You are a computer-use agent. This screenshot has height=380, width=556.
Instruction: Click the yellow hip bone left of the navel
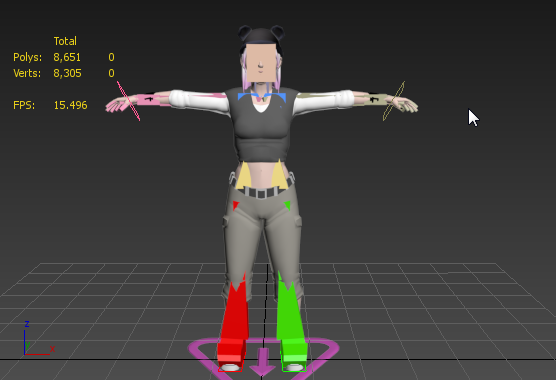[x=244, y=175]
